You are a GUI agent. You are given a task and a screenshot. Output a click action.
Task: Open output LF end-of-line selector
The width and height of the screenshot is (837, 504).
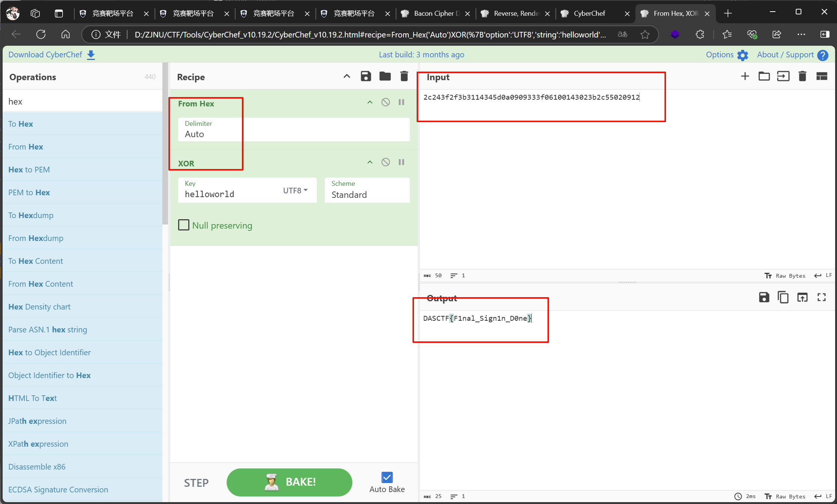tap(823, 496)
